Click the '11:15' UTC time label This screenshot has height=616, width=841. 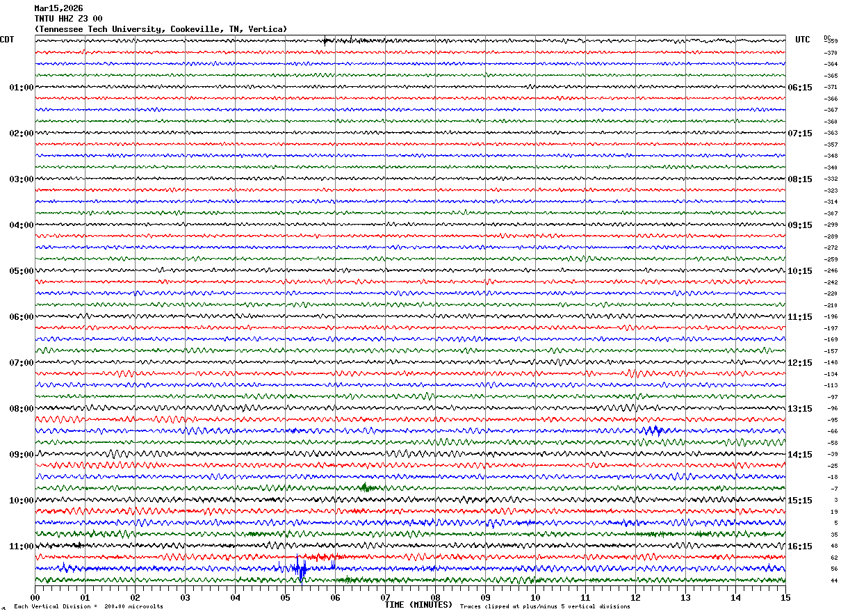[x=799, y=317]
